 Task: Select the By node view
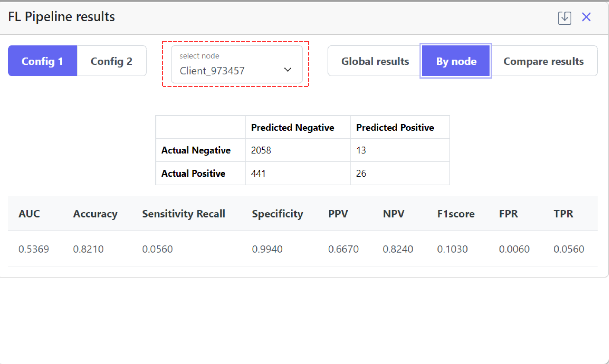point(456,61)
